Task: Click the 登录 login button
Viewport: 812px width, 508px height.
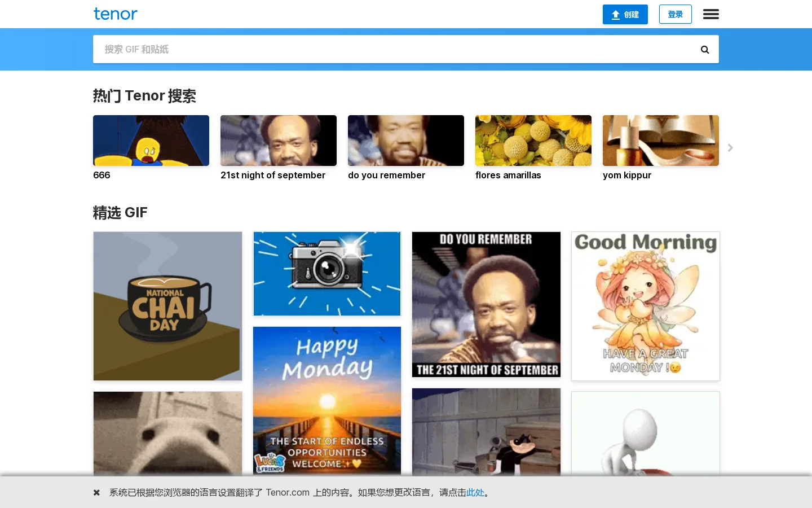Action: click(675, 14)
